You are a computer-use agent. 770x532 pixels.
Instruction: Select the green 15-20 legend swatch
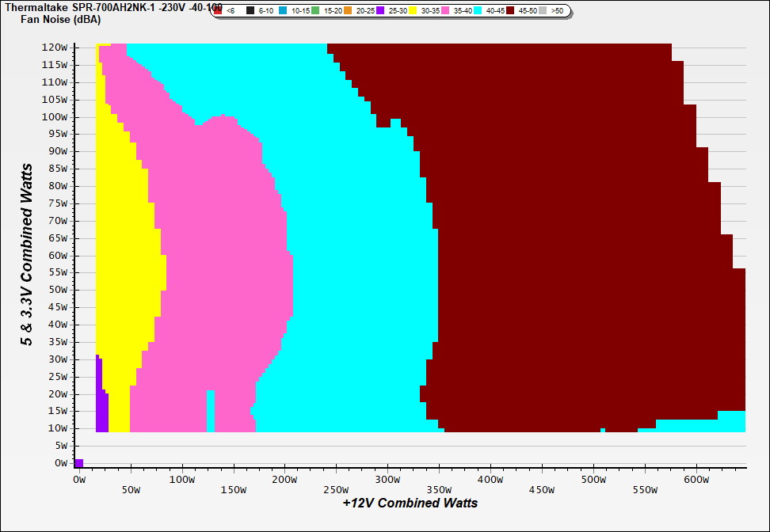tap(316, 11)
